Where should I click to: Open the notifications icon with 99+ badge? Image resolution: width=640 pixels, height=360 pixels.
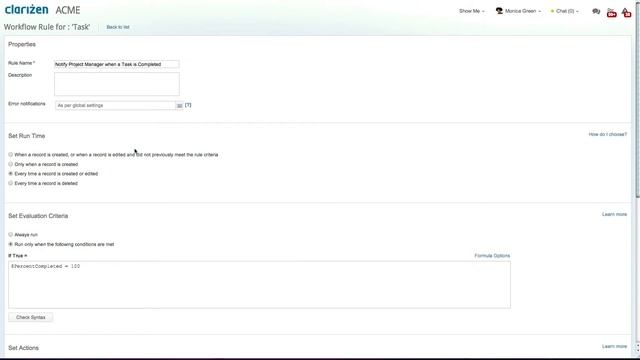click(x=611, y=12)
